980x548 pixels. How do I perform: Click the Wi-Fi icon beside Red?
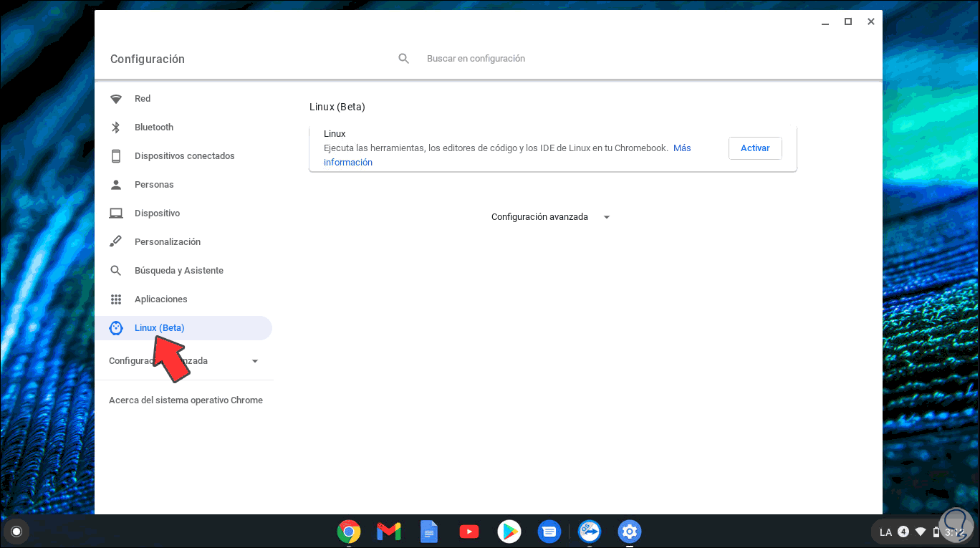pos(116,99)
